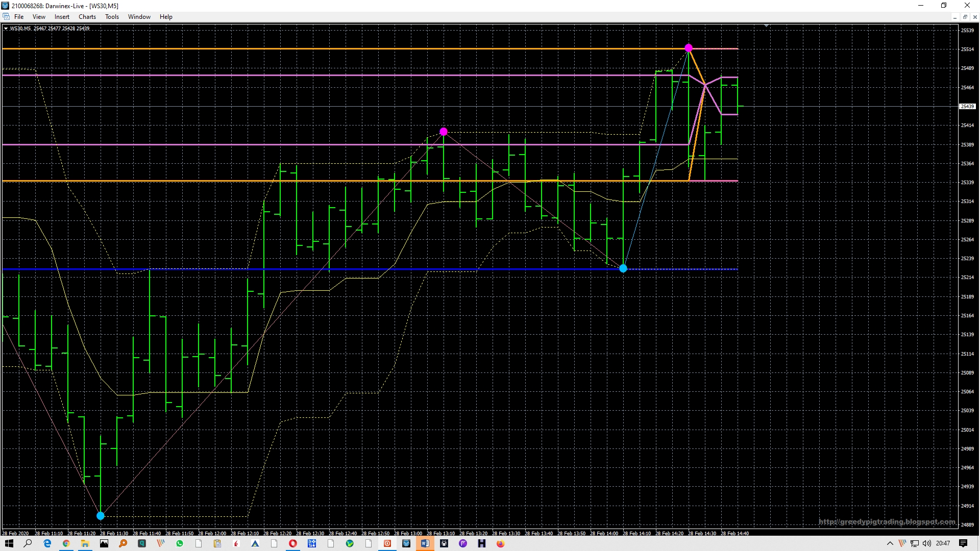Open File Explorer from the taskbar
This screenshot has height=551, width=980.
click(x=85, y=543)
